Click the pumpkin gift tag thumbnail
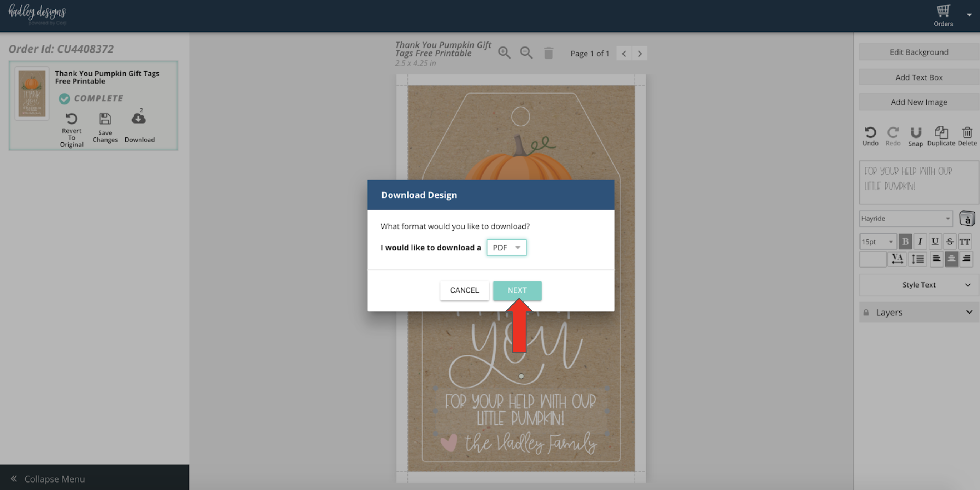This screenshot has height=490, width=980. pos(32,94)
